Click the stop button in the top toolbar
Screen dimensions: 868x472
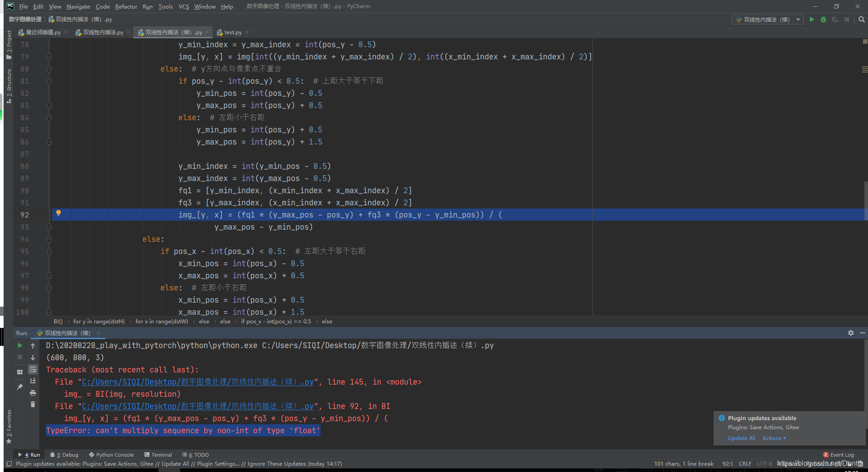click(x=847, y=19)
